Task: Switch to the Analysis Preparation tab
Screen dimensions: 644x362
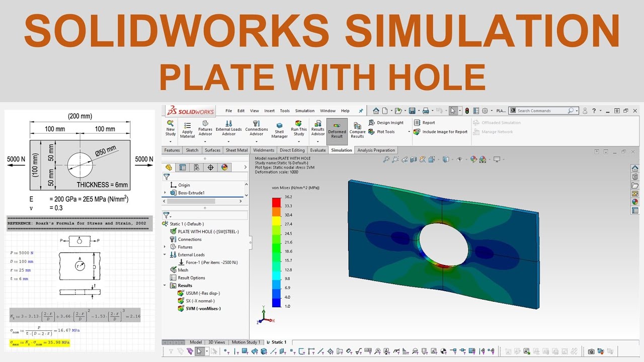Action: point(376,150)
